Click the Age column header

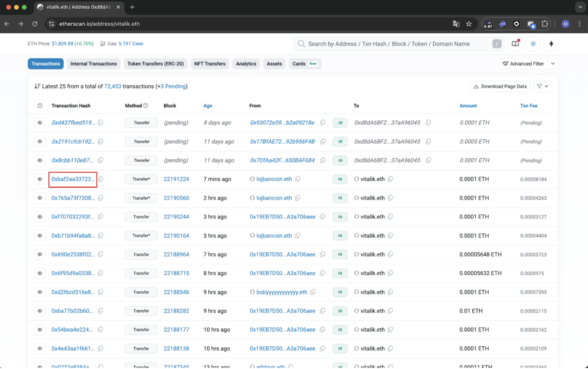[208, 106]
